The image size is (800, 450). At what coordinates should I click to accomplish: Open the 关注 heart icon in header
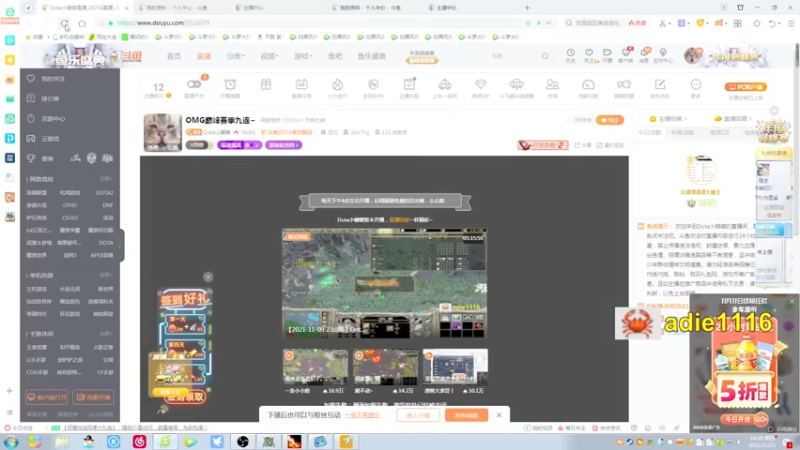pyautogui.click(x=589, y=56)
